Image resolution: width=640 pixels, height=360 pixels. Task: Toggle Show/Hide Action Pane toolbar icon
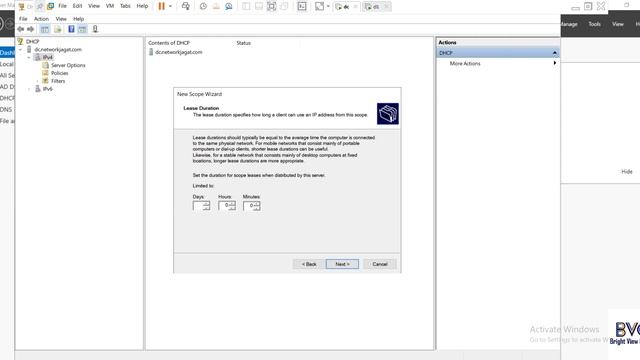point(82,29)
